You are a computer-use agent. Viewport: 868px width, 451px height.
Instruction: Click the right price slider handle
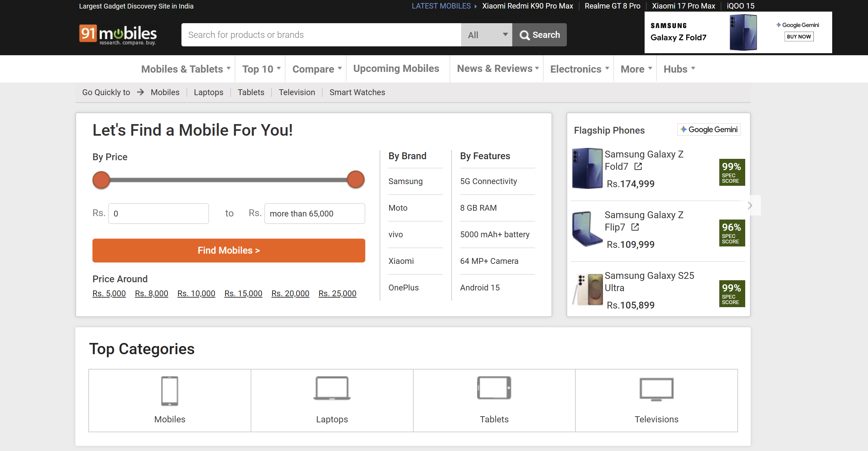coord(356,180)
